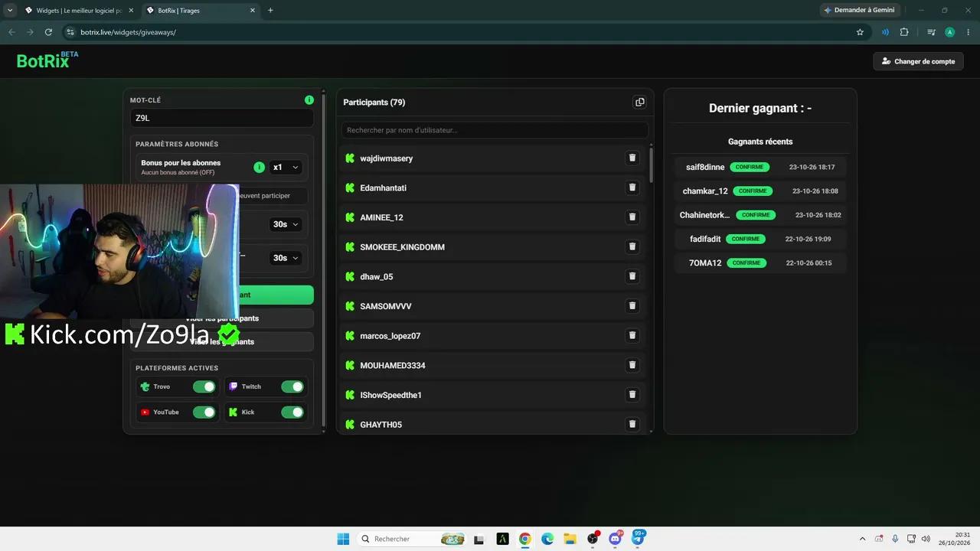Click the BotRix logo
980x551 pixels.
pyautogui.click(x=47, y=60)
